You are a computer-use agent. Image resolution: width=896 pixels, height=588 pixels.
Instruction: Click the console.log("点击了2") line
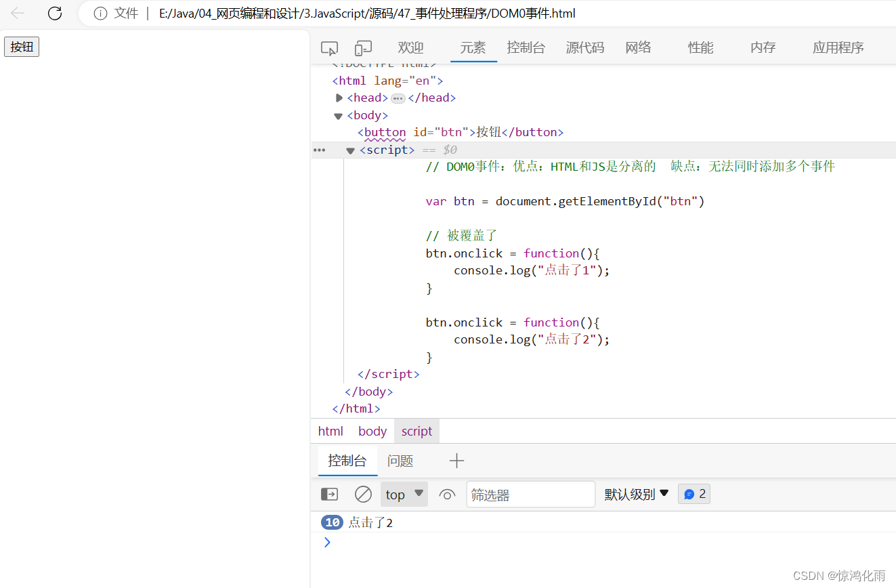(532, 339)
